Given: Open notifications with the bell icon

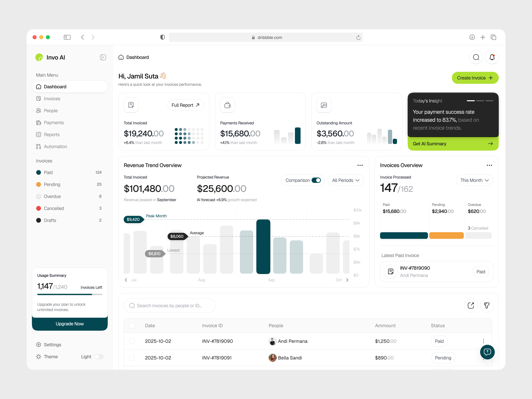Looking at the screenshot, I should click(492, 57).
